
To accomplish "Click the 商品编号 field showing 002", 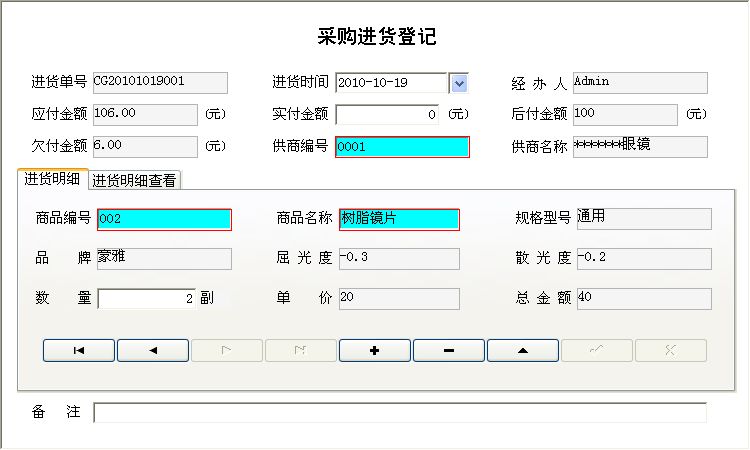I will coord(164,219).
